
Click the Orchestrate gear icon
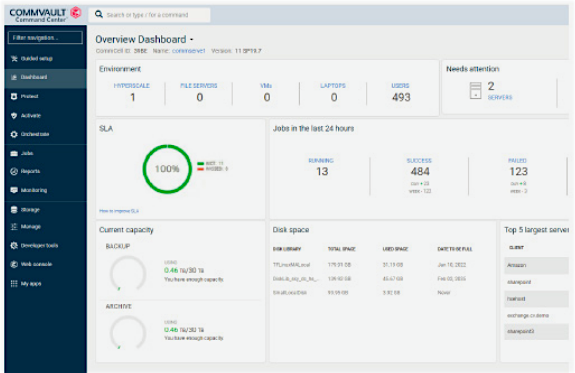coord(14,134)
